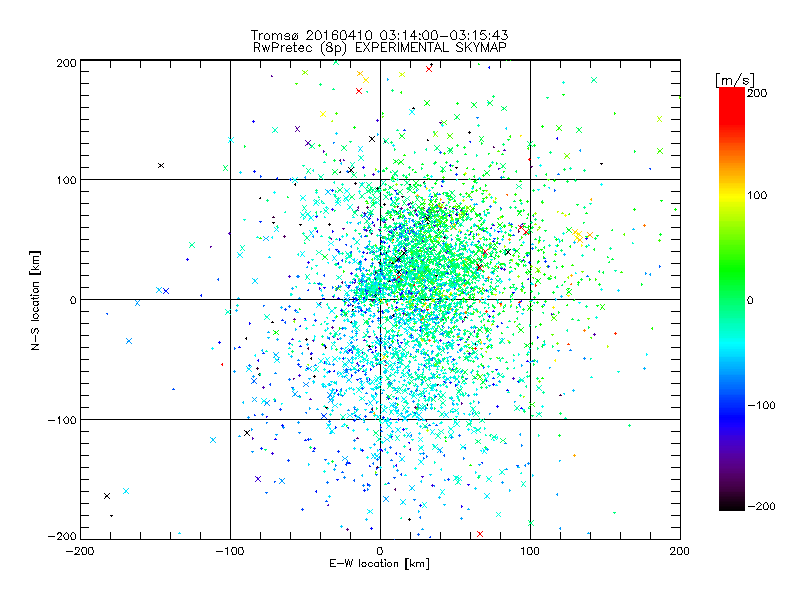Select the isolated black X marker near E-W -145, N-S 112
Screen dimensions: 800x600
(x=161, y=165)
